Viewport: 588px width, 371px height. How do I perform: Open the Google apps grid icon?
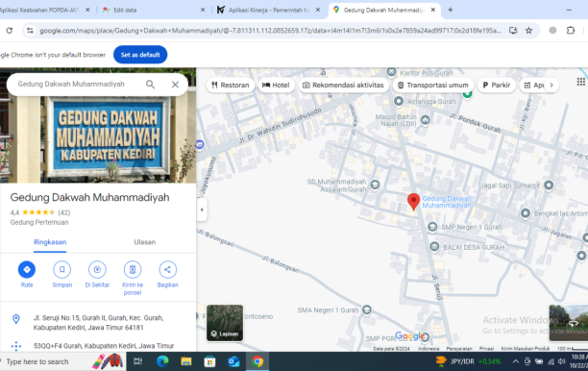pyautogui.click(x=581, y=82)
